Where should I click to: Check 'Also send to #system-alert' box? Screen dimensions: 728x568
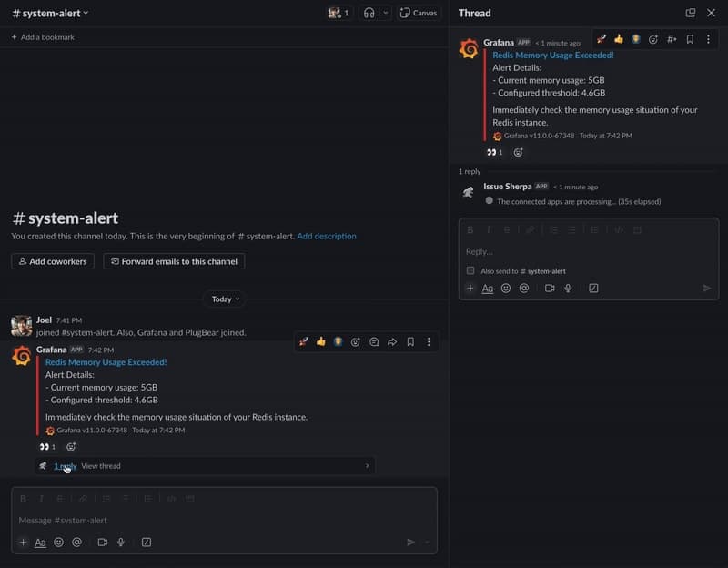coord(470,270)
